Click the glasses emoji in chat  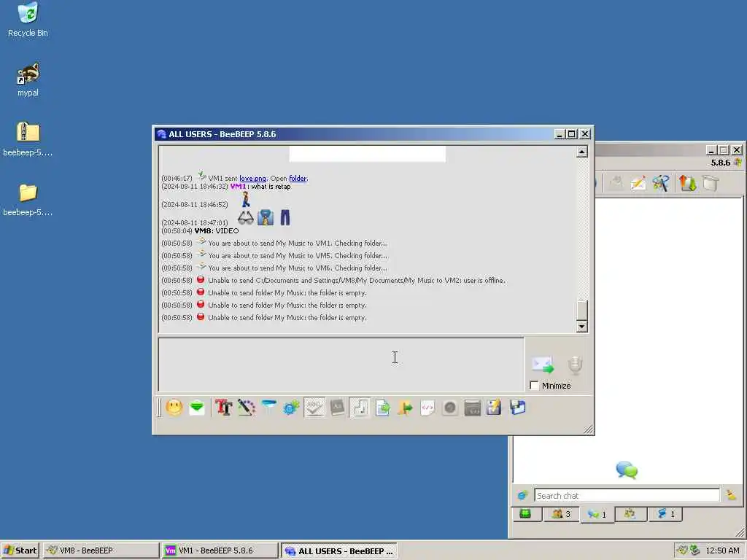(246, 217)
